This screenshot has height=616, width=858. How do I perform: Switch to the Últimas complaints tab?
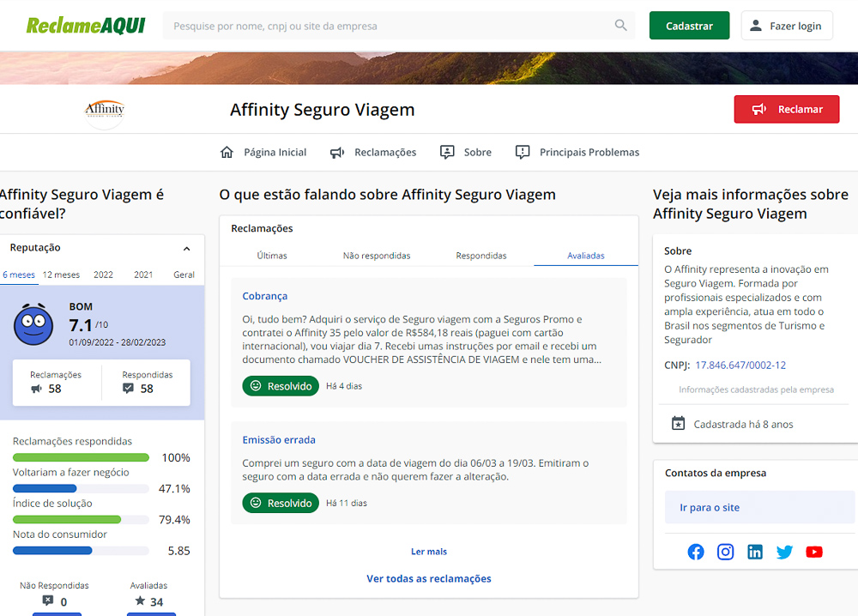coord(272,256)
